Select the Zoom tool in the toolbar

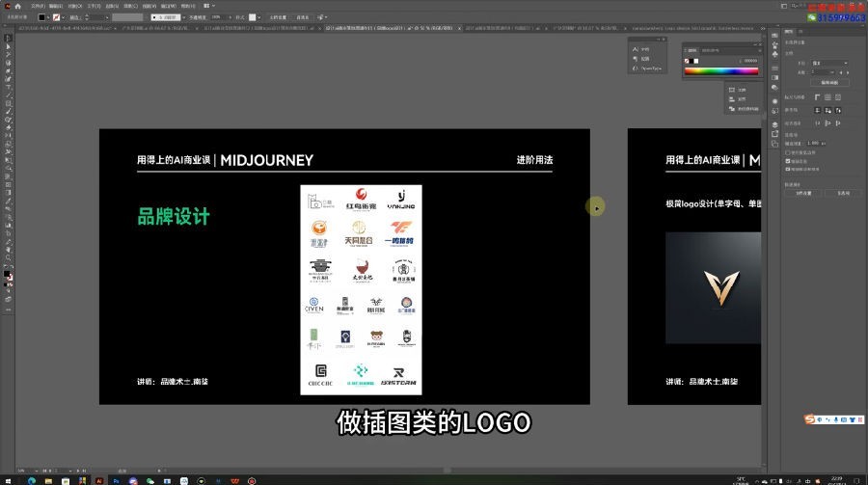(8, 257)
